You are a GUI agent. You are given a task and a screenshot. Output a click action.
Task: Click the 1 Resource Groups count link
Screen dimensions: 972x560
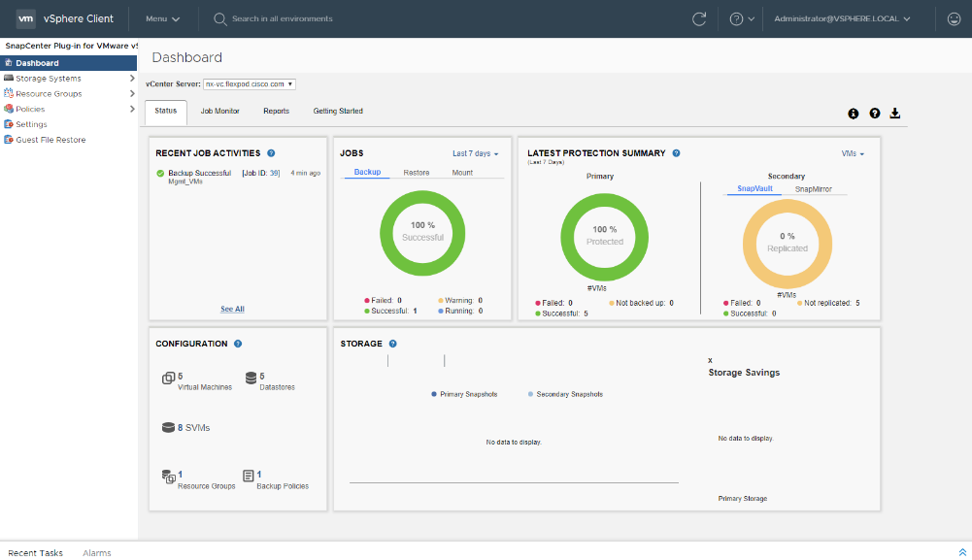point(181,475)
